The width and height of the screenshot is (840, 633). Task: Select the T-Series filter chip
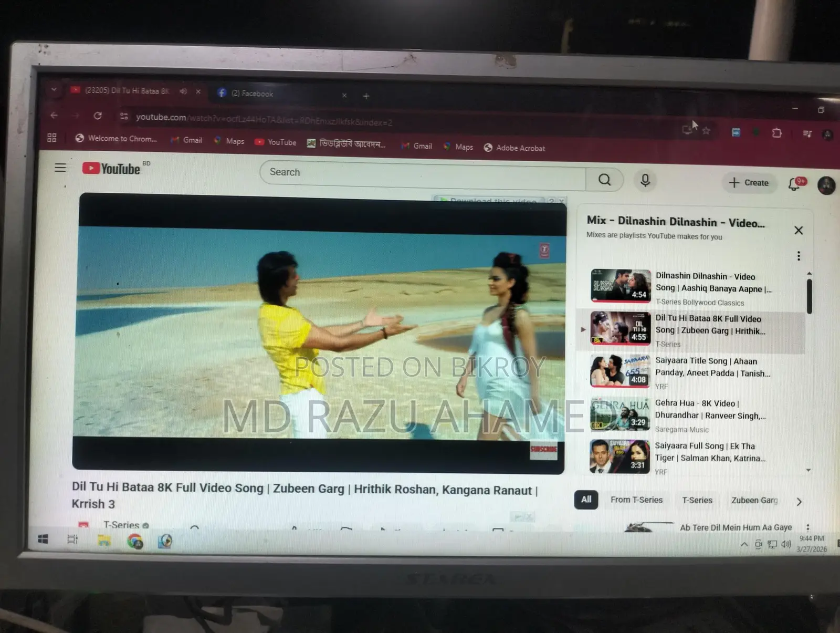[x=697, y=501]
